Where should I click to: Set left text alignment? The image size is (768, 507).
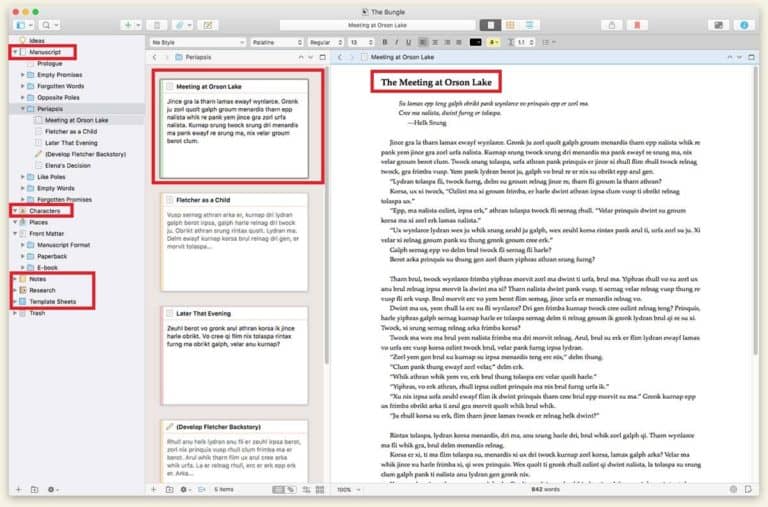(x=423, y=43)
